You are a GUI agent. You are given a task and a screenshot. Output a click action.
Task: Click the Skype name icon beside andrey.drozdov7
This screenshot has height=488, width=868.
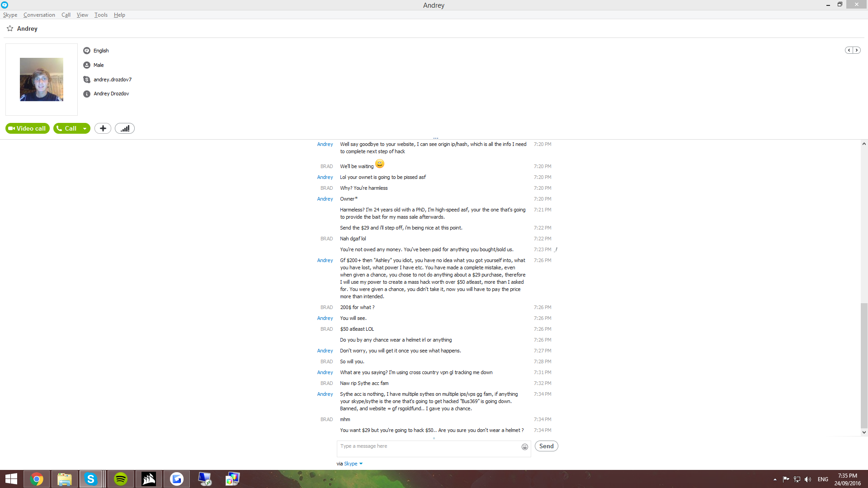[x=87, y=80]
